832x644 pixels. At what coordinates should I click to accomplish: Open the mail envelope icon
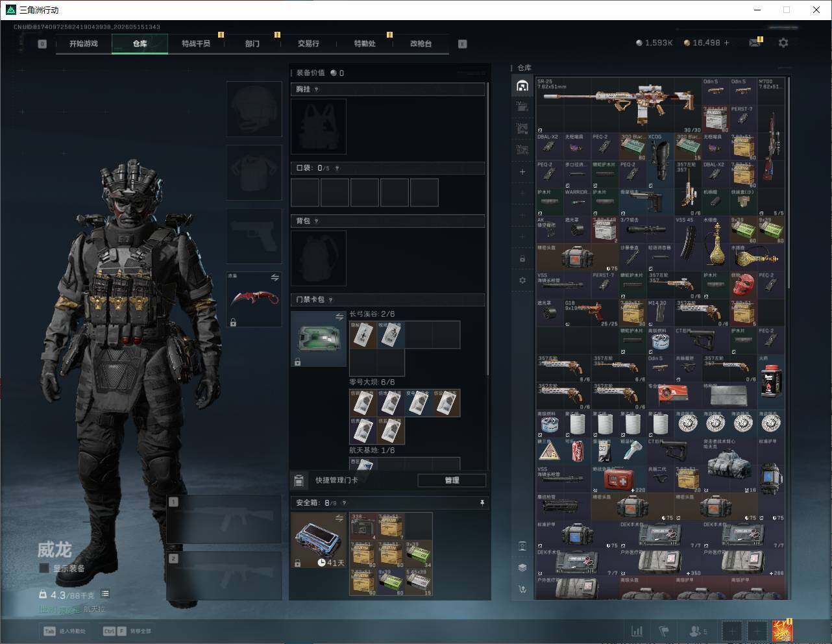coord(755,43)
